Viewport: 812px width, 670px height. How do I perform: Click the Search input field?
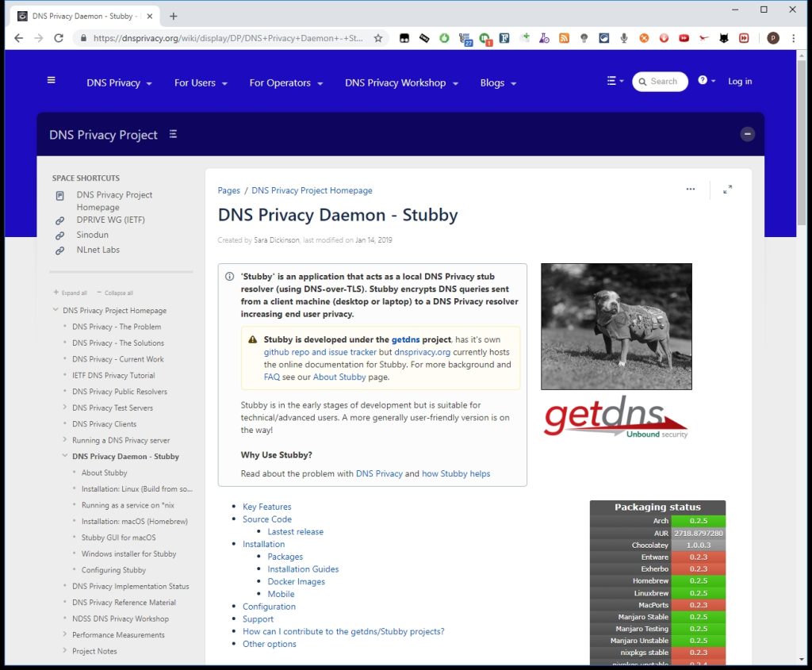660,82
